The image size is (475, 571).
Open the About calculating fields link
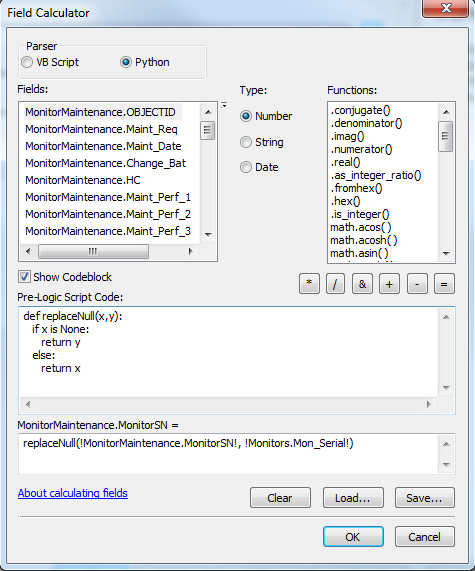click(x=73, y=493)
